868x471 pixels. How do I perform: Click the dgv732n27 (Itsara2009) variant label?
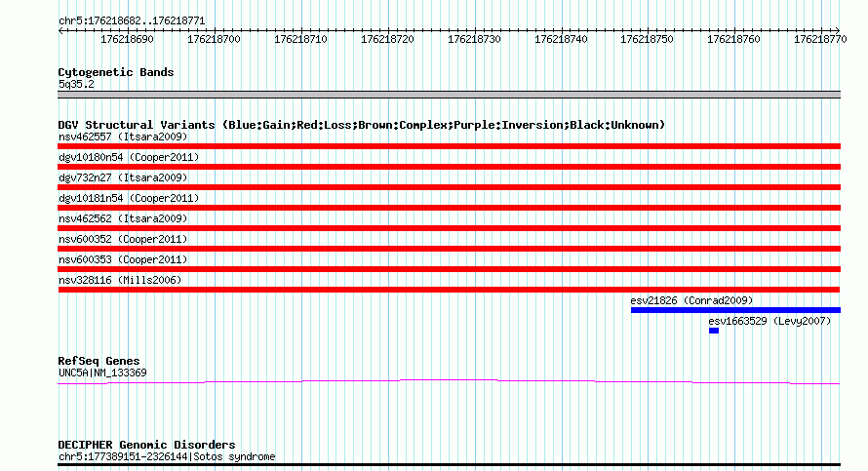click(x=123, y=177)
